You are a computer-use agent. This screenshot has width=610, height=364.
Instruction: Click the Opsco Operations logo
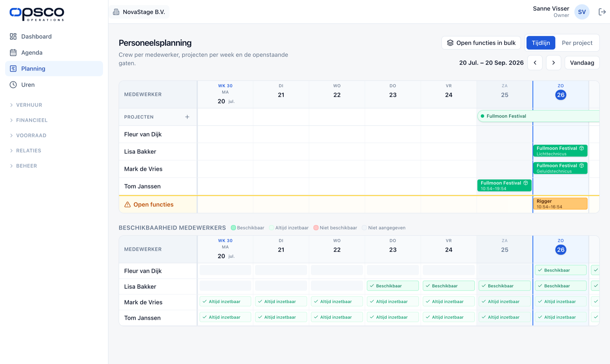point(37,14)
